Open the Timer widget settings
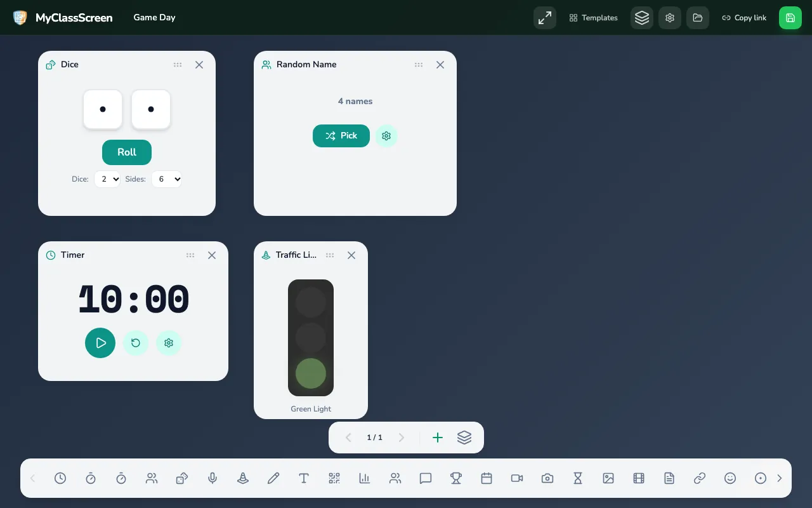This screenshot has height=508, width=812. (x=169, y=343)
